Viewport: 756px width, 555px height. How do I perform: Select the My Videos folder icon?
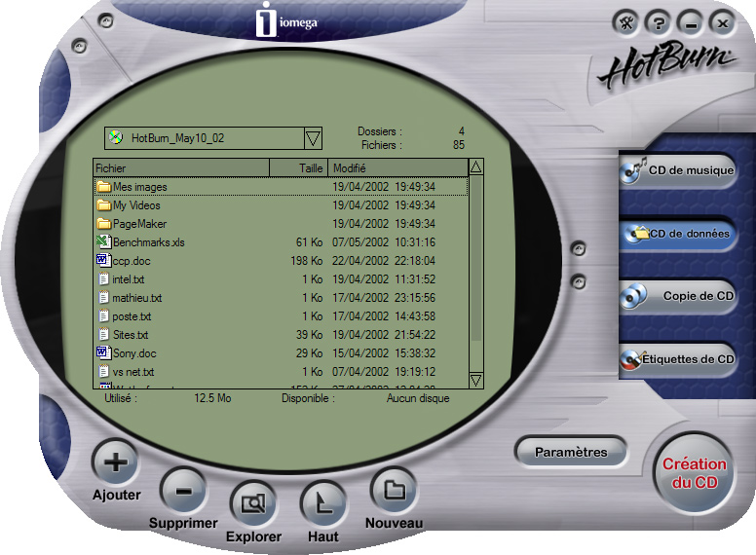[x=103, y=205]
